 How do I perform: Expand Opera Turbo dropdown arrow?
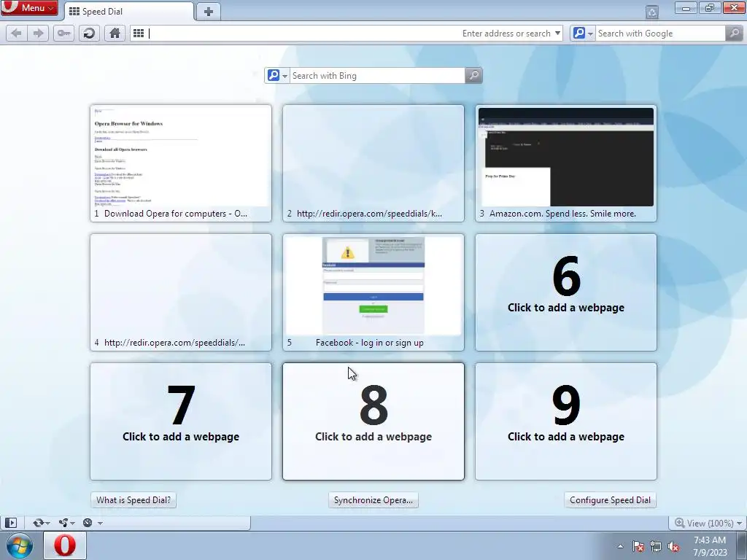[100, 523]
